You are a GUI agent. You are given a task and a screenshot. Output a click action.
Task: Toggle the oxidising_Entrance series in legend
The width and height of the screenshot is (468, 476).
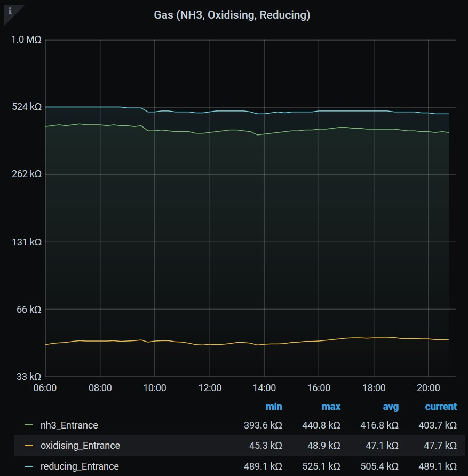pos(80,446)
